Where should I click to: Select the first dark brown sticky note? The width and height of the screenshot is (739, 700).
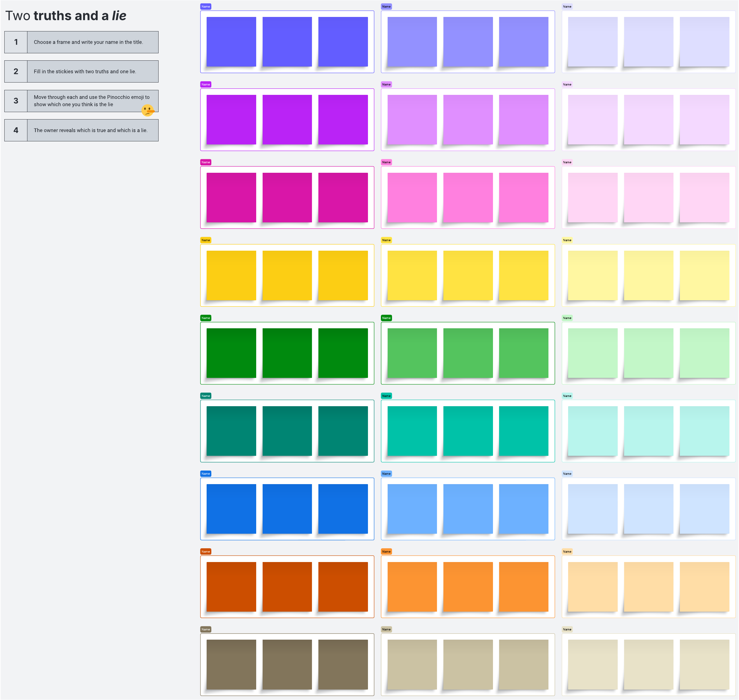point(231,664)
